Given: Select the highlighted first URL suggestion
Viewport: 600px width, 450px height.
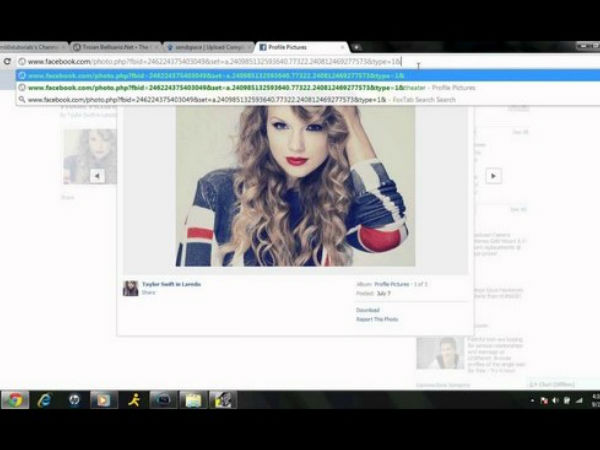Looking at the screenshot, I should [x=215, y=75].
